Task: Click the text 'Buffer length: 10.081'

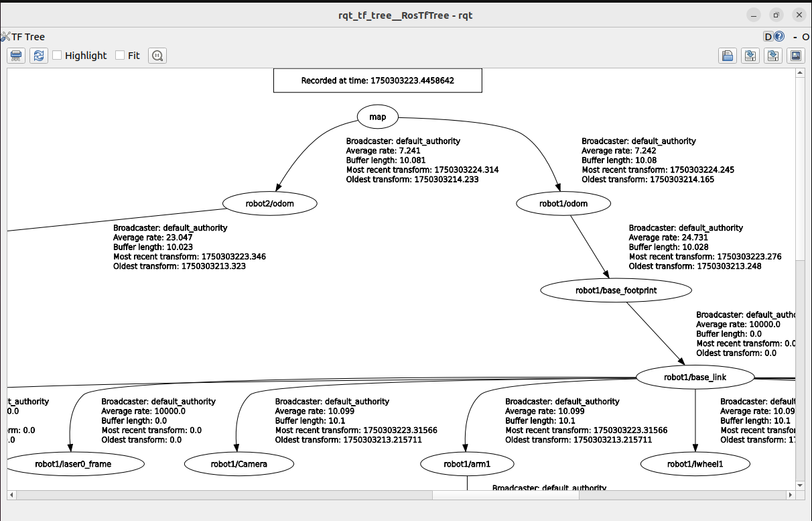Action: pos(387,160)
